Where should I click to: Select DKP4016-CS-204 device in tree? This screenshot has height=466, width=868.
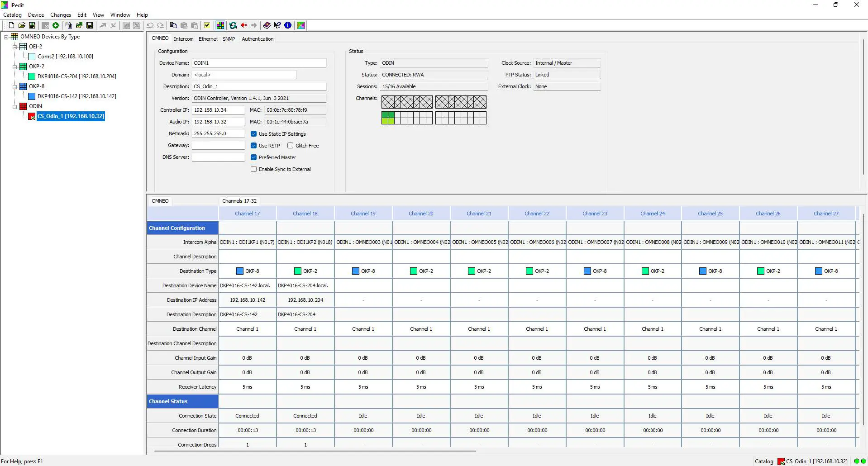coord(76,76)
